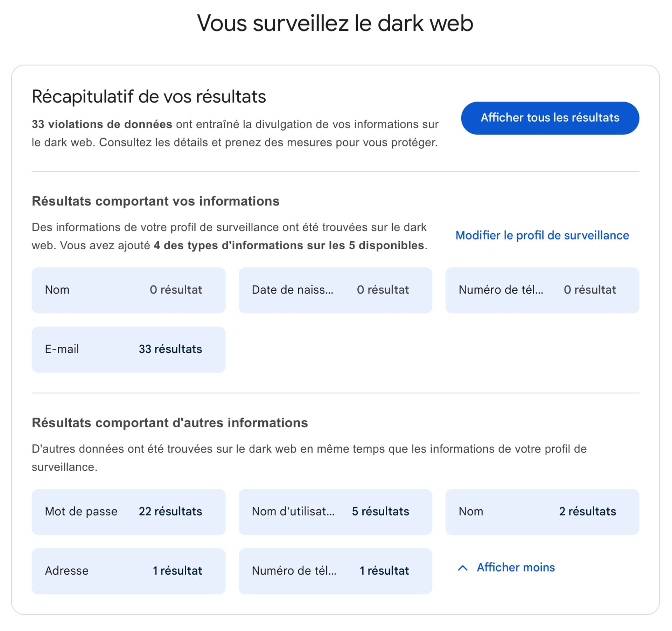Open the E-mail tile showing 33 résultats
The width and height of the screenshot is (672, 631).
click(128, 349)
